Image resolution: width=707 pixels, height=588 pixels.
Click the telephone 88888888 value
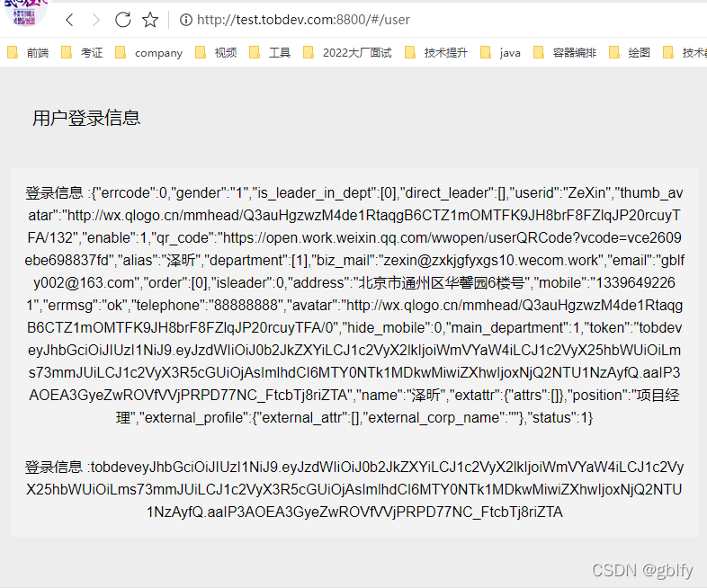(x=246, y=305)
